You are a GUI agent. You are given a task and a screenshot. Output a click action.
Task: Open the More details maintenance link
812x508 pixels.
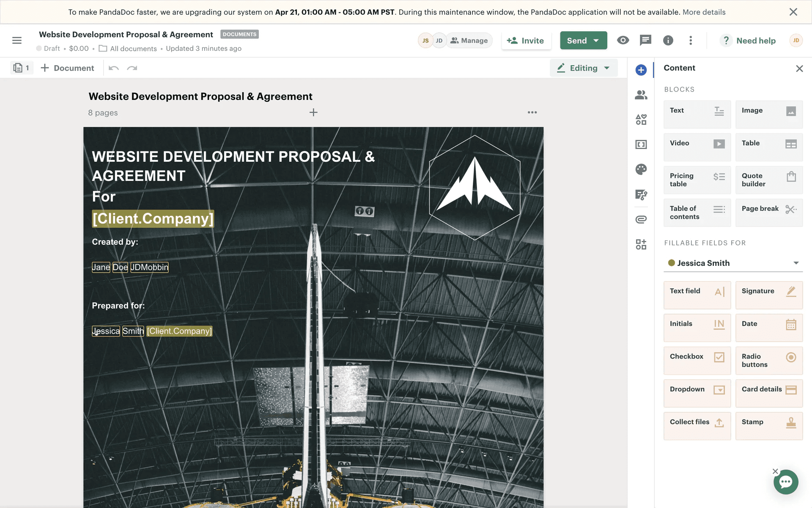pyautogui.click(x=704, y=12)
